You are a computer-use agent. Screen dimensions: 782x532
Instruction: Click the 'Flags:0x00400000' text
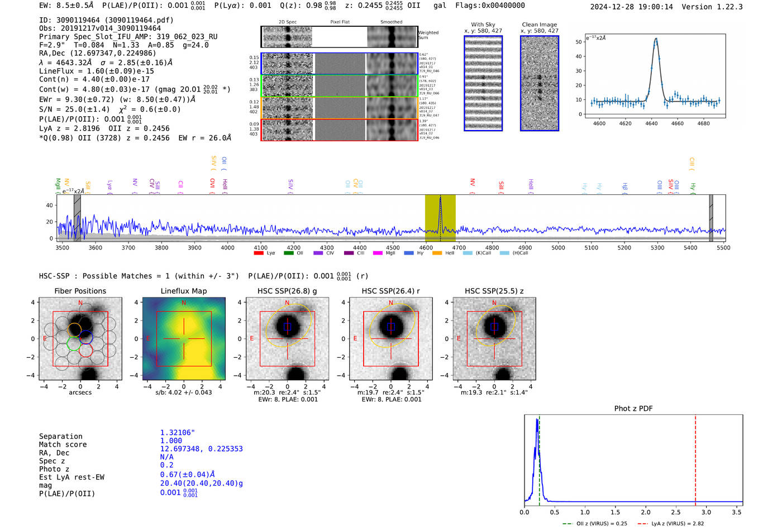pyautogui.click(x=490, y=6)
